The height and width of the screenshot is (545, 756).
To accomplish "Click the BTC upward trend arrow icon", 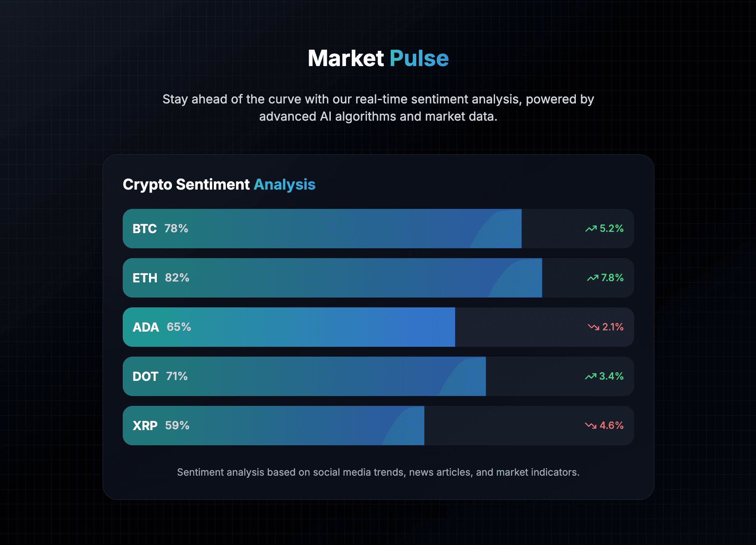I will (591, 229).
